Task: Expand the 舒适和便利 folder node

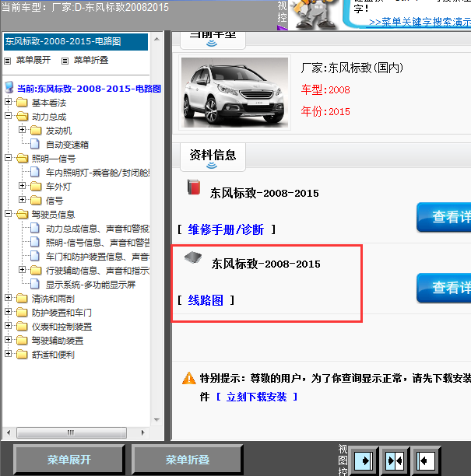Action: tap(9, 354)
